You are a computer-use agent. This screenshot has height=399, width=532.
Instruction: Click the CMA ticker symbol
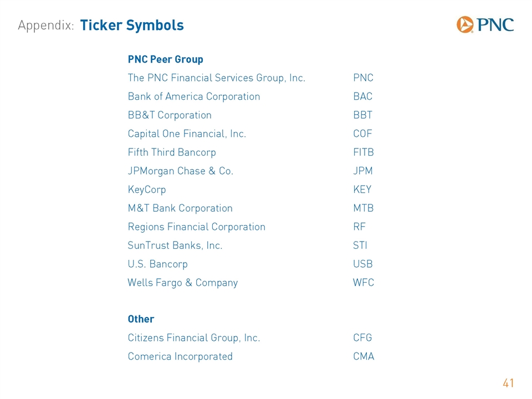(x=364, y=356)
